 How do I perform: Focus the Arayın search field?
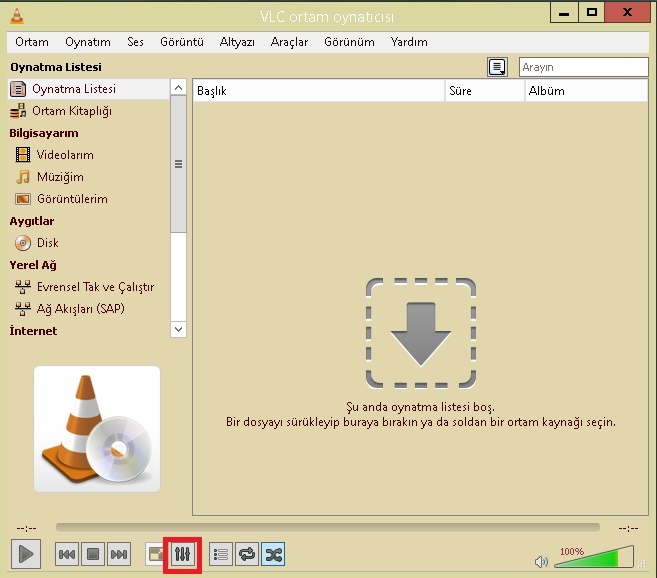584,67
